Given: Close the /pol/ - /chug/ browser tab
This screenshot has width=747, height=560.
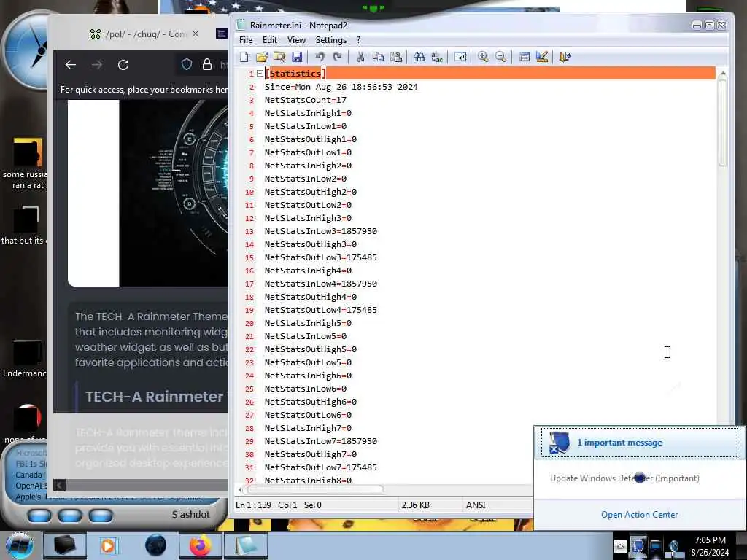Looking at the screenshot, I should 196,34.
